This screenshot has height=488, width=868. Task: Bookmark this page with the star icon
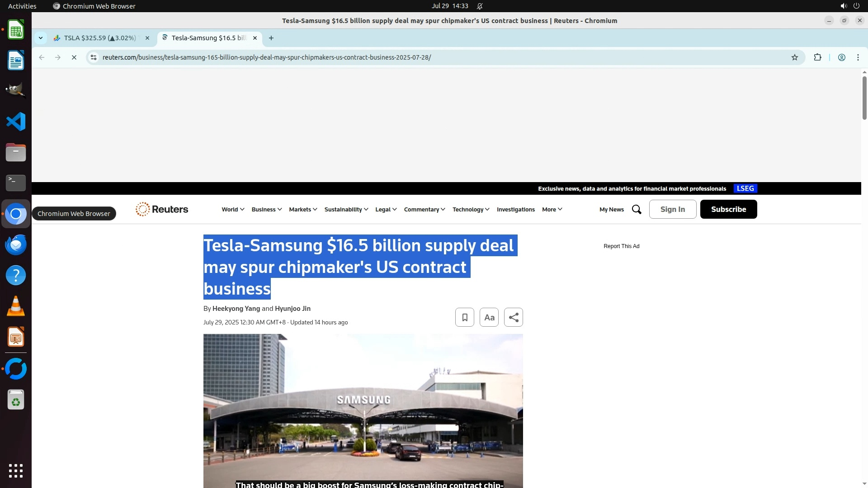[x=794, y=57]
